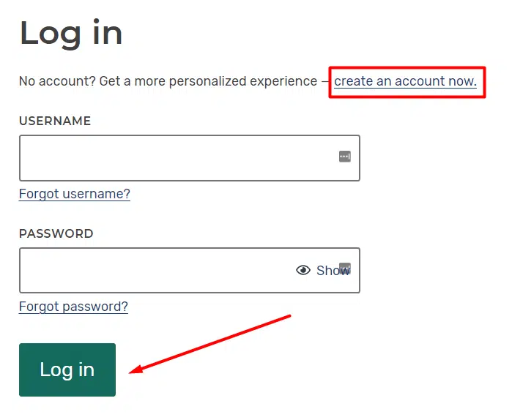The height and width of the screenshot is (420, 512).
Task: Click the USERNAME field label
Action: [x=55, y=121]
